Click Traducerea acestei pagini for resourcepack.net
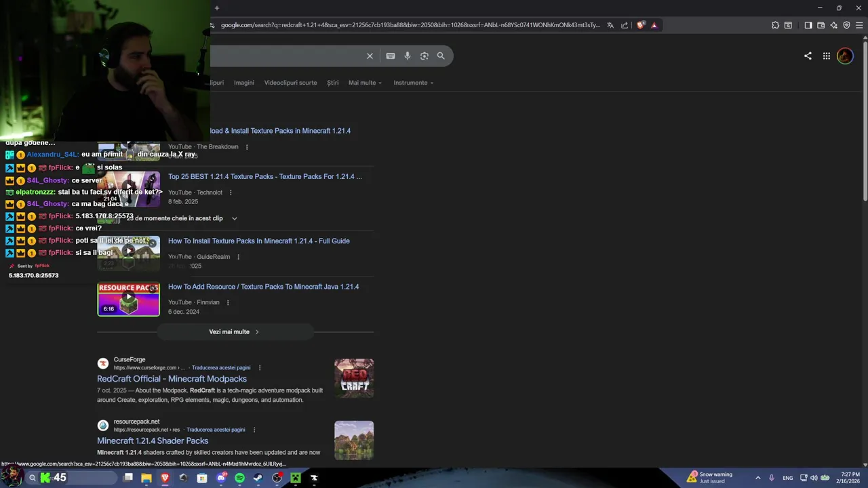This screenshot has height=488, width=868. tap(216, 430)
